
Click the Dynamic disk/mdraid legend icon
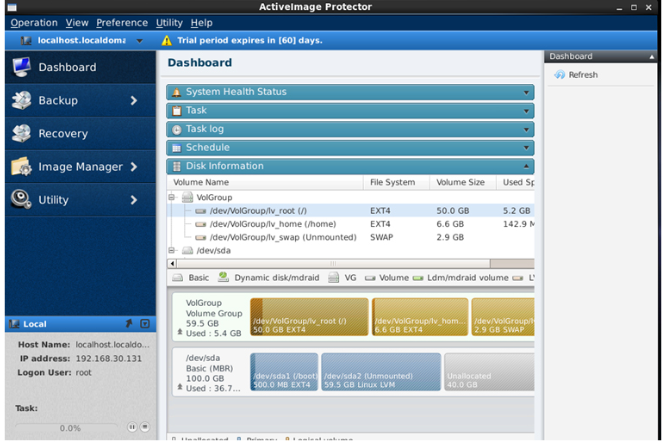click(223, 277)
